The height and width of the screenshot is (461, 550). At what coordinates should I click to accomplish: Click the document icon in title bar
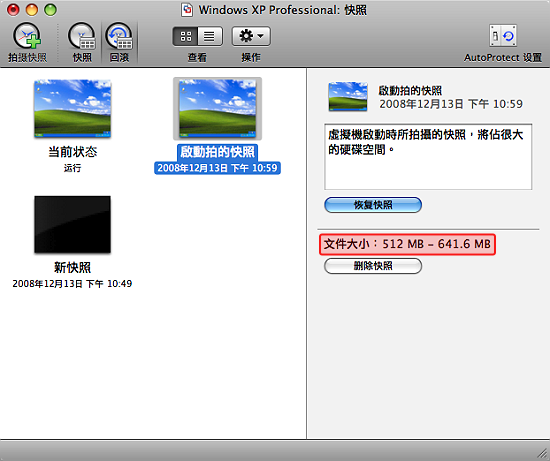point(187,10)
